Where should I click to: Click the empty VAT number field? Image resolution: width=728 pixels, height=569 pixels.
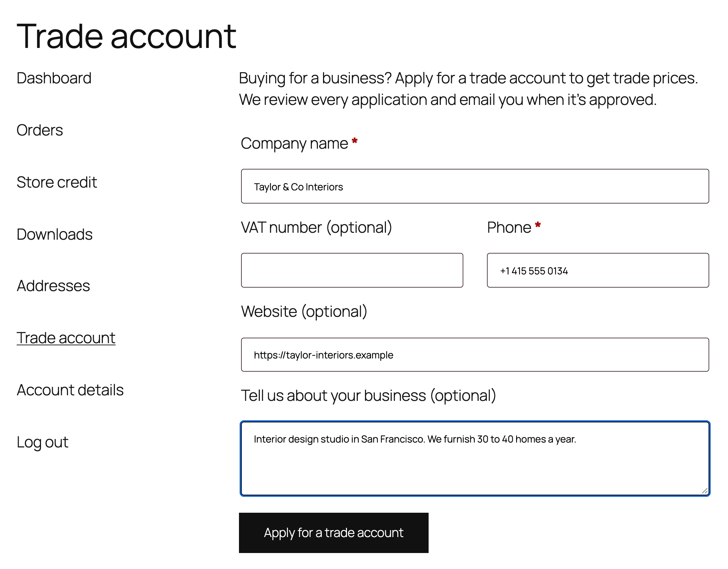tap(352, 270)
